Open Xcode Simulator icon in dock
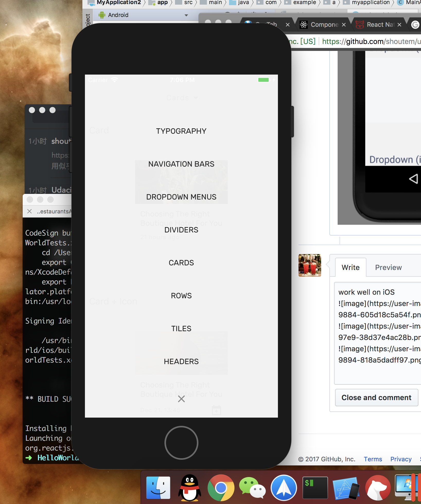 click(x=346, y=488)
